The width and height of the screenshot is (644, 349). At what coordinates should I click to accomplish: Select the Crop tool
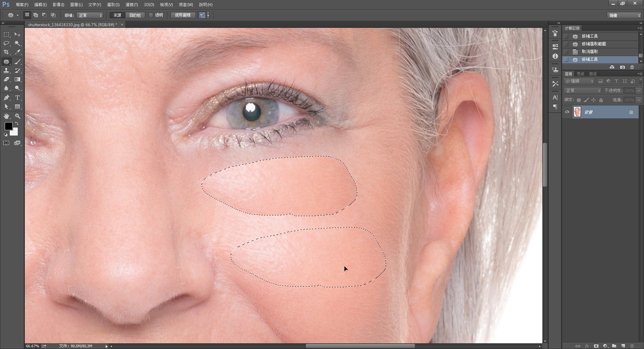click(6, 52)
